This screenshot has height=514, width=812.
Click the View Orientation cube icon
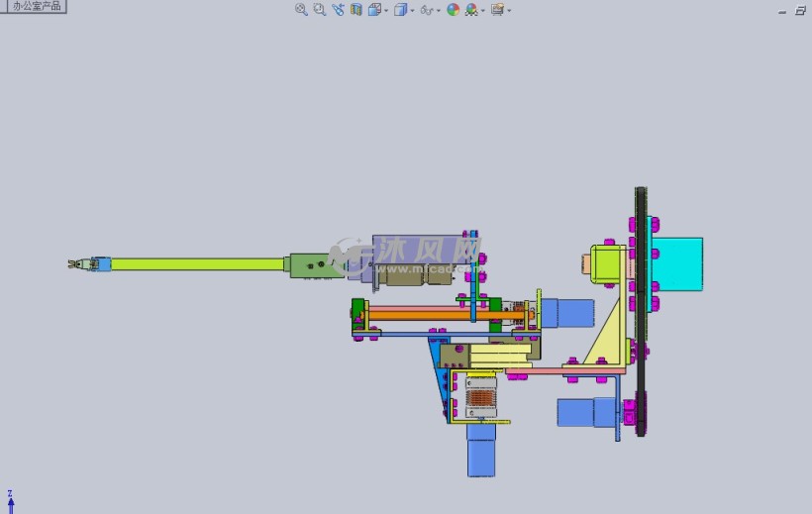tap(374, 10)
